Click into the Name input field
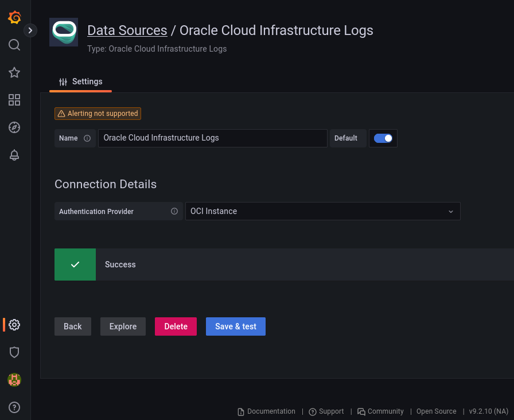Image resolution: width=514 pixels, height=420 pixels. coord(212,138)
